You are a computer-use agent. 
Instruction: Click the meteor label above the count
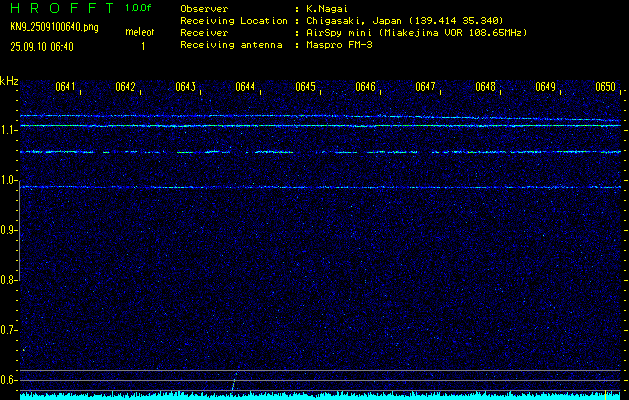[x=140, y=32]
